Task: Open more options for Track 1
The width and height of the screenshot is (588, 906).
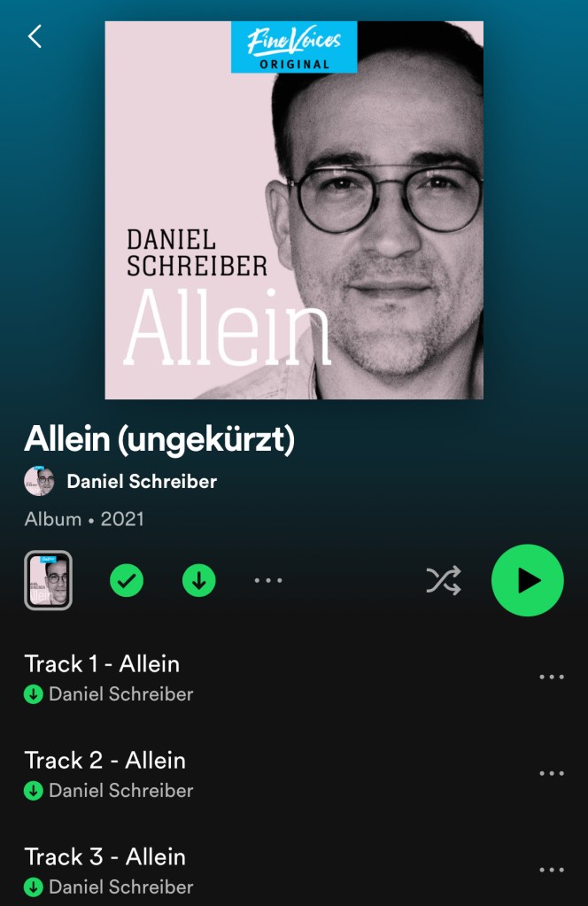Action: pos(552,677)
